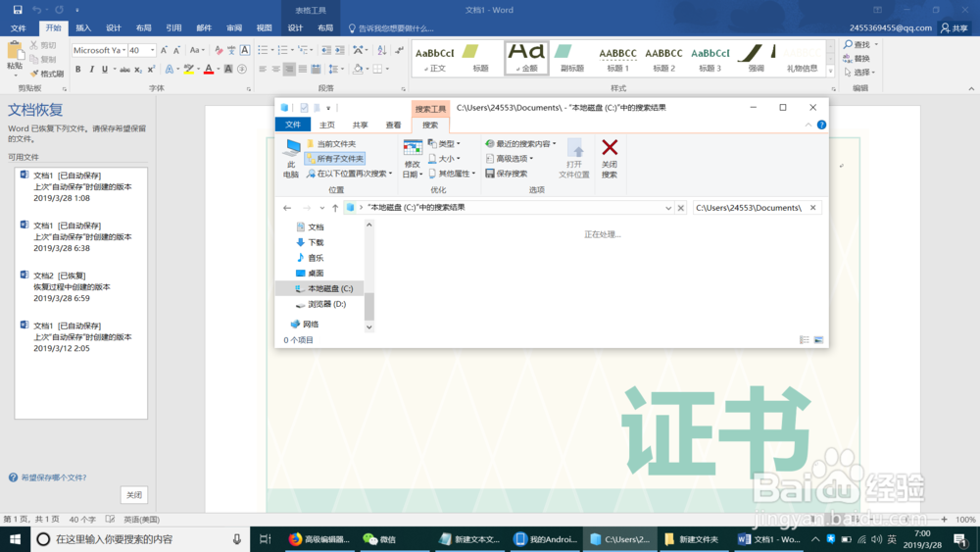Open recovered 文档2 [已恢复] file
This screenshot has width=980, height=552.
tap(80, 286)
